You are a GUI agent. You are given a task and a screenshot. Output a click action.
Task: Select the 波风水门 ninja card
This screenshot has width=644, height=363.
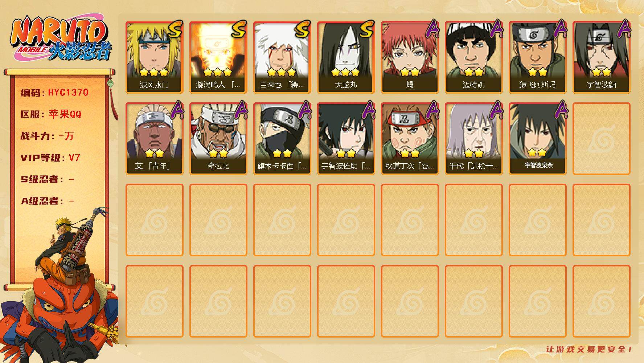(x=154, y=57)
